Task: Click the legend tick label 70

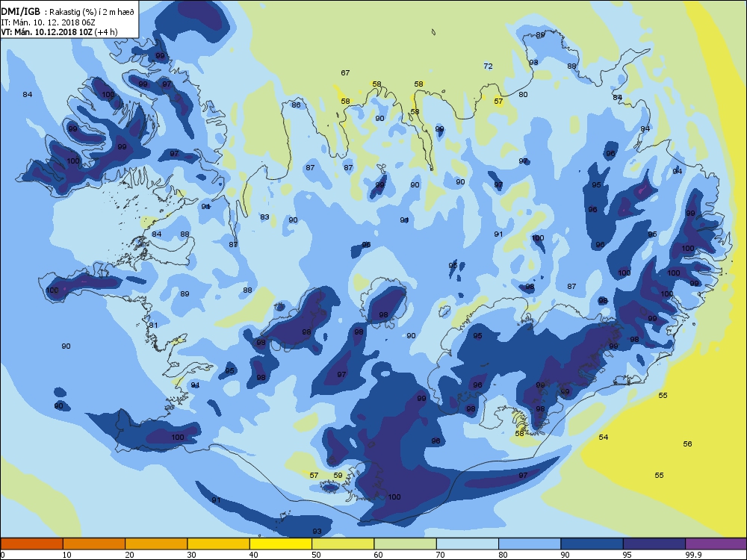Action: click(441, 555)
